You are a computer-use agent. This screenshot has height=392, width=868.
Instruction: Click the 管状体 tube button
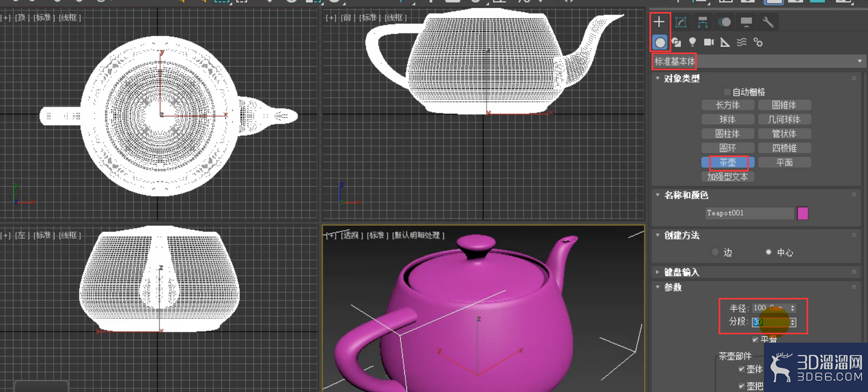click(784, 134)
